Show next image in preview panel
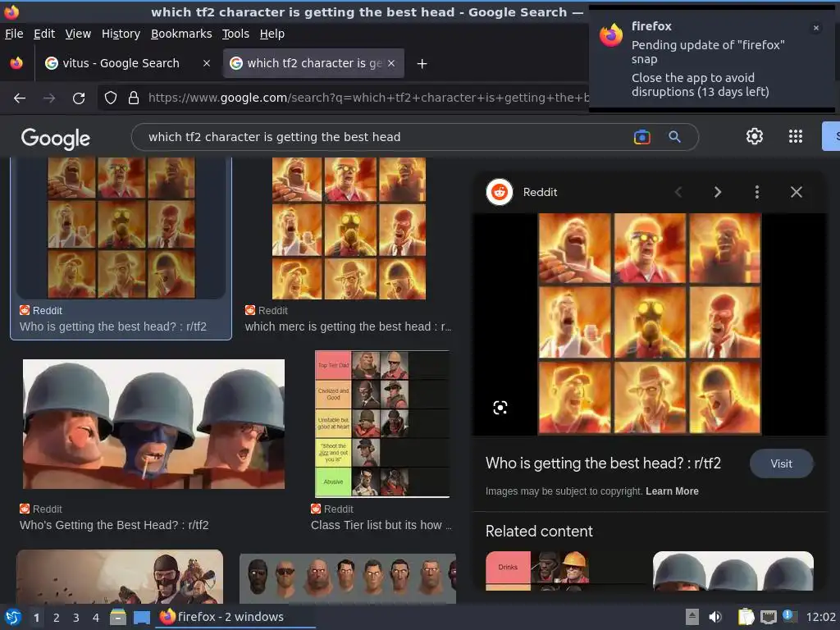 pos(717,192)
